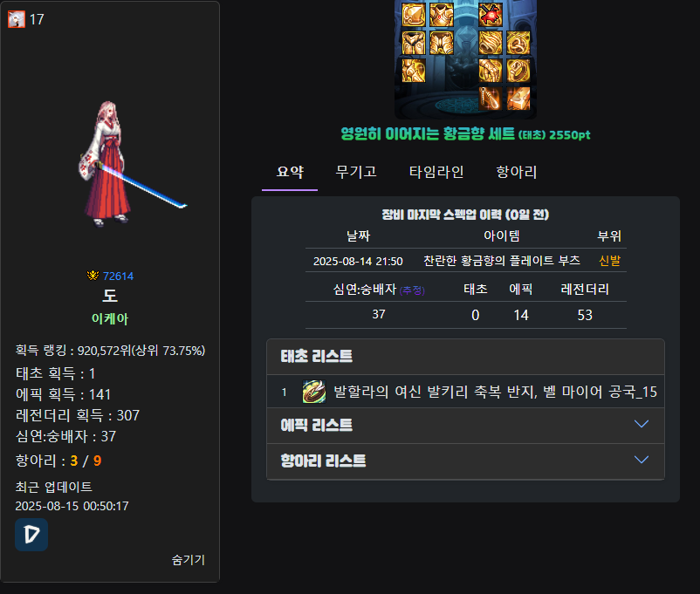Screen dimensions: 700x594
Task: Click the Valkyrie ring item icon in 태초 리스트
Action: point(314,392)
